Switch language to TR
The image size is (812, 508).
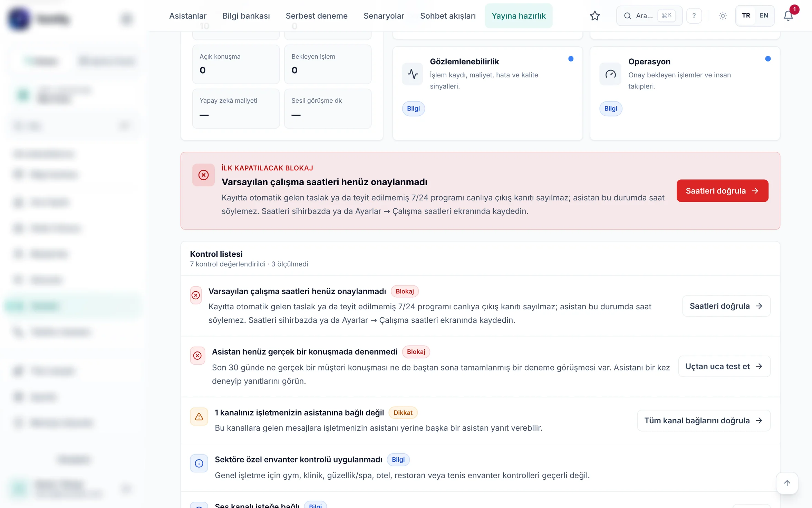[746, 16]
